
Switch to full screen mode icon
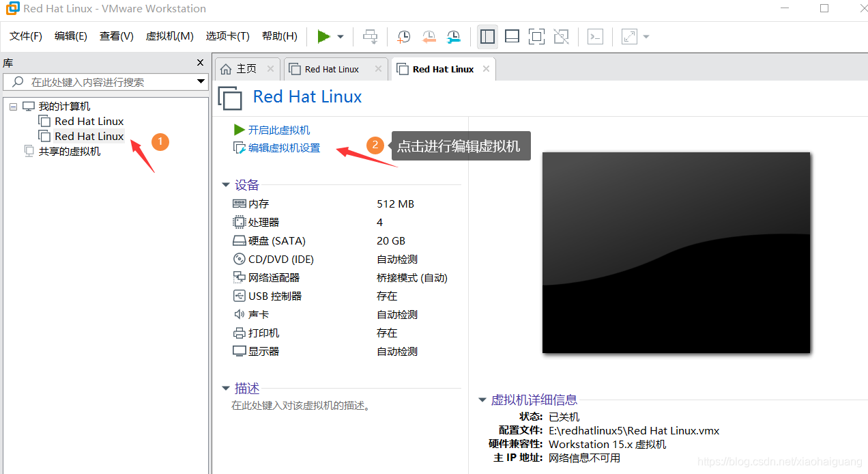click(536, 36)
